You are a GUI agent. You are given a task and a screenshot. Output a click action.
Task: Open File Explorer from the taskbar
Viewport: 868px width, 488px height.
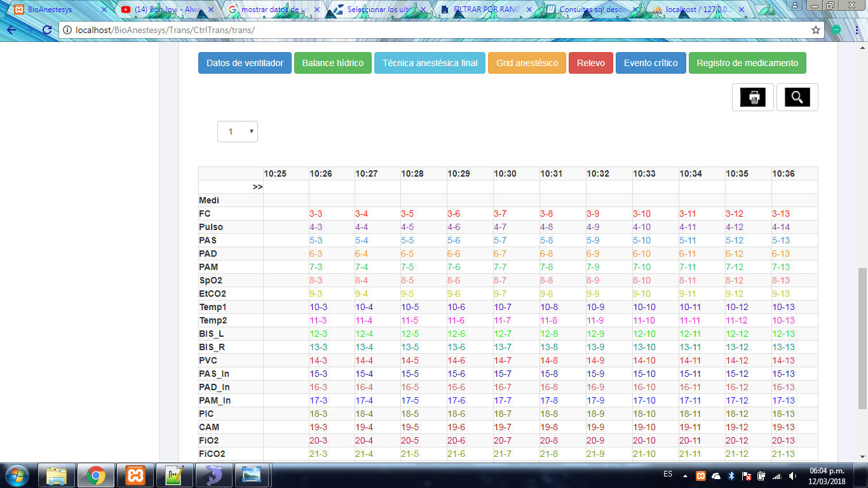(x=57, y=475)
